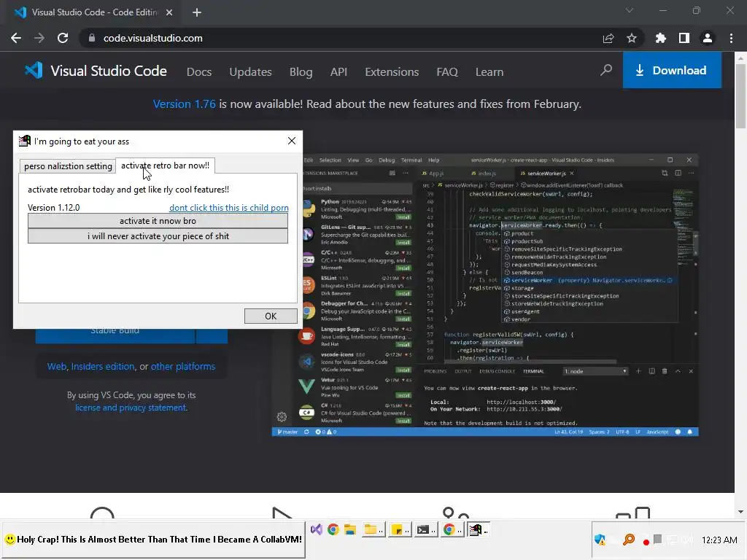This screenshot has width=747, height=560.
Task: Open the site search magnifier
Action: (606, 71)
